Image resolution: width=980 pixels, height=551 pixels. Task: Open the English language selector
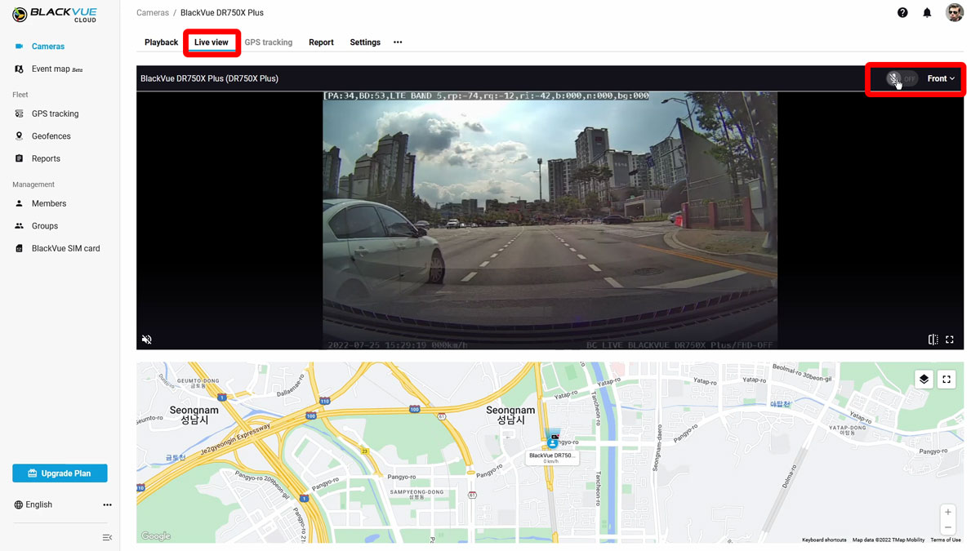pos(33,505)
